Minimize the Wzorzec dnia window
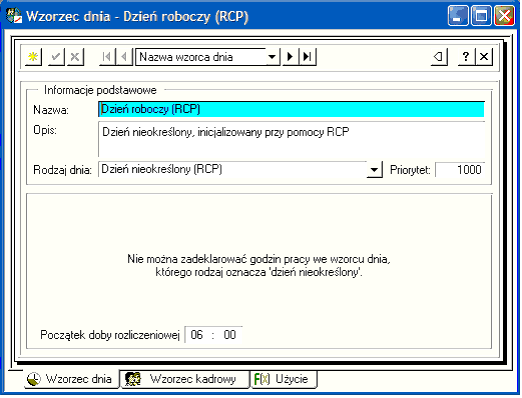 tap(458, 16)
